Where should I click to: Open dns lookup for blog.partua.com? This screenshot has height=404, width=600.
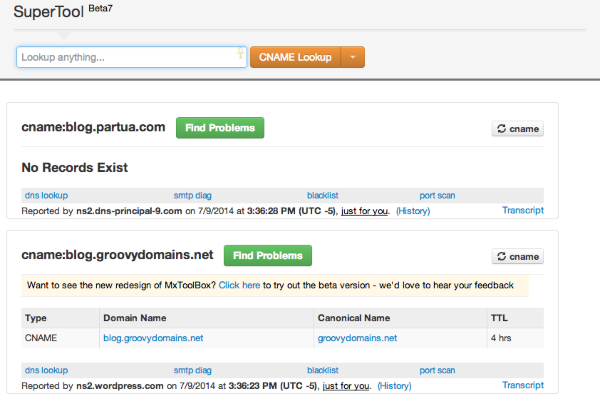(x=46, y=195)
